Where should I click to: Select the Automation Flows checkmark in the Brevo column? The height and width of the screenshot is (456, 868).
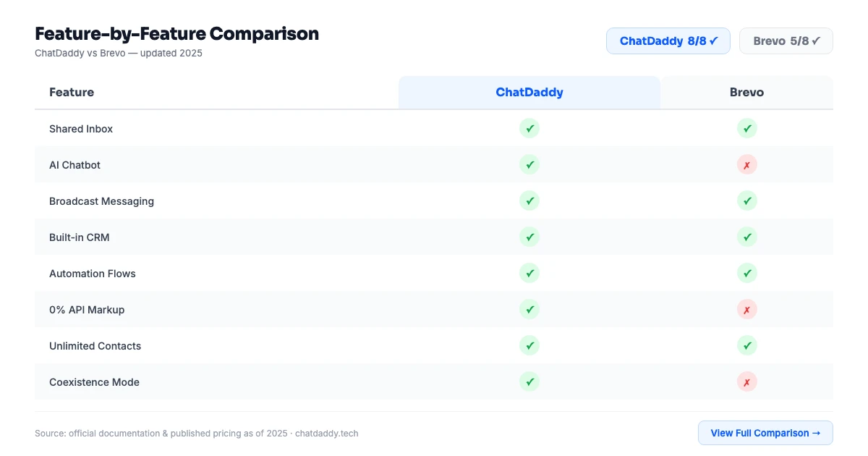point(746,273)
